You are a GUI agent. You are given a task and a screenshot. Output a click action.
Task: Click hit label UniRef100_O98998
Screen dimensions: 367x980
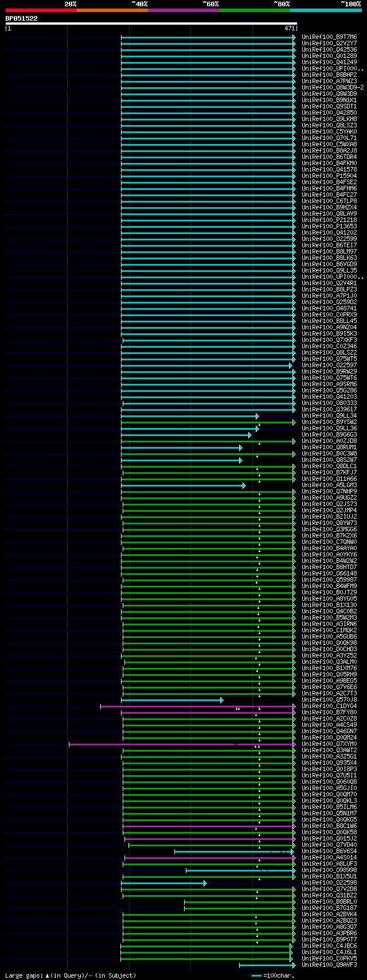(329, 870)
